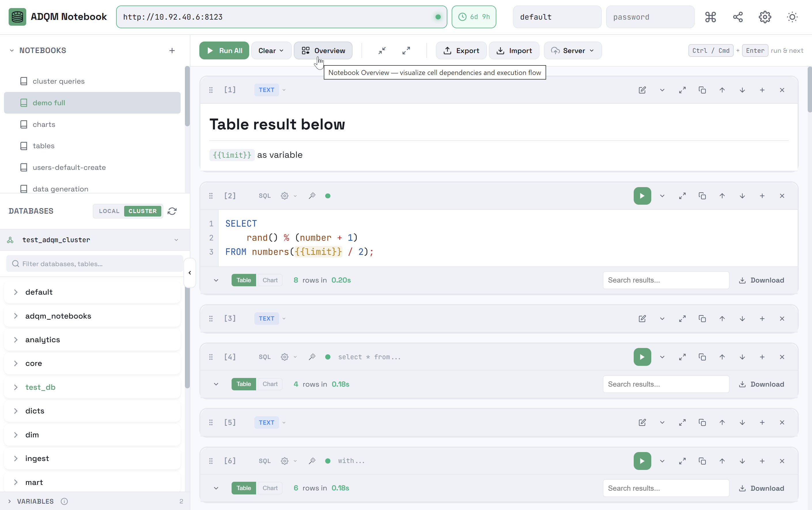Open cell [2] settings gear
This screenshot has width=812, height=510.
point(285,196)
